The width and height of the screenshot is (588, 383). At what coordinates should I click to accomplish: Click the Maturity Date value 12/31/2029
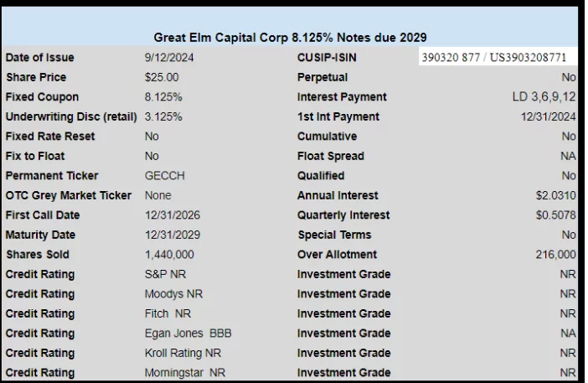pyautogui.click(x=173, y=235)
